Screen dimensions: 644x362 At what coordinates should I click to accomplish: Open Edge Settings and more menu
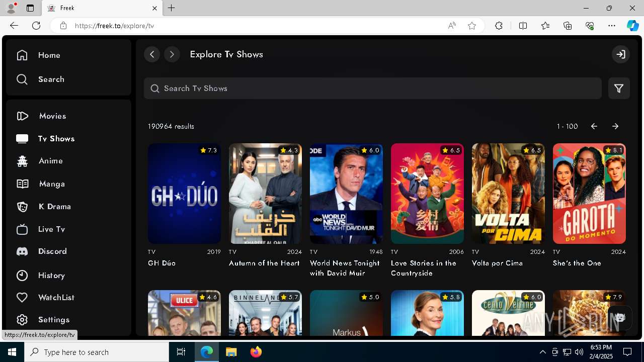612,26
